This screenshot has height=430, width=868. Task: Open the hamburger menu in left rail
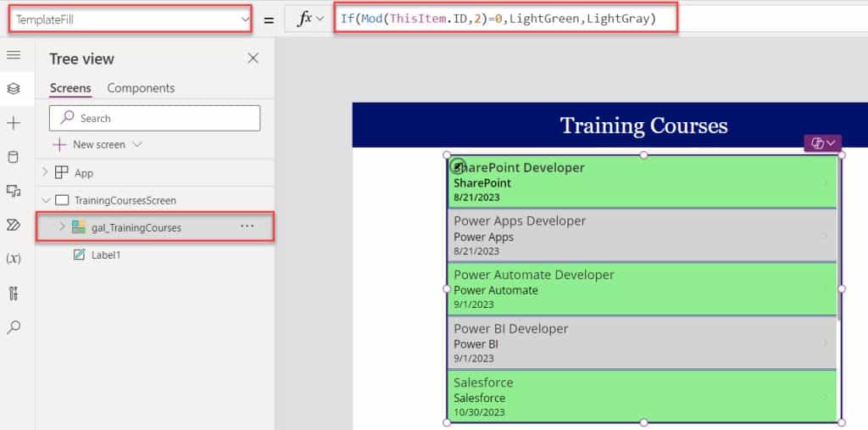pos(14,55)
